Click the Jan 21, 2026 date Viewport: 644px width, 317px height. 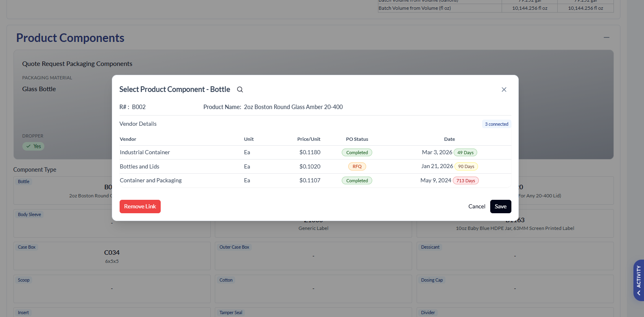(x=437, y=166)
